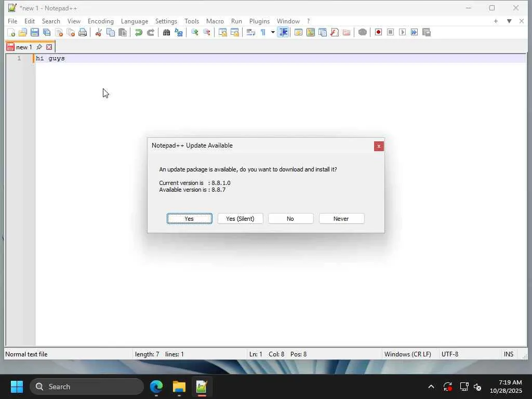Open the down-triangle tab list dropdown
532x399 pixels.
tap(509, 21)
